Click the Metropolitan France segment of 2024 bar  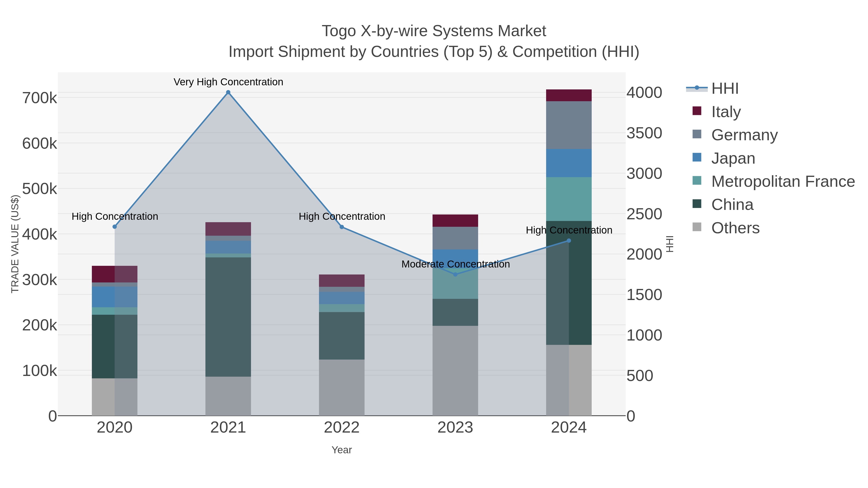[569, 199]
